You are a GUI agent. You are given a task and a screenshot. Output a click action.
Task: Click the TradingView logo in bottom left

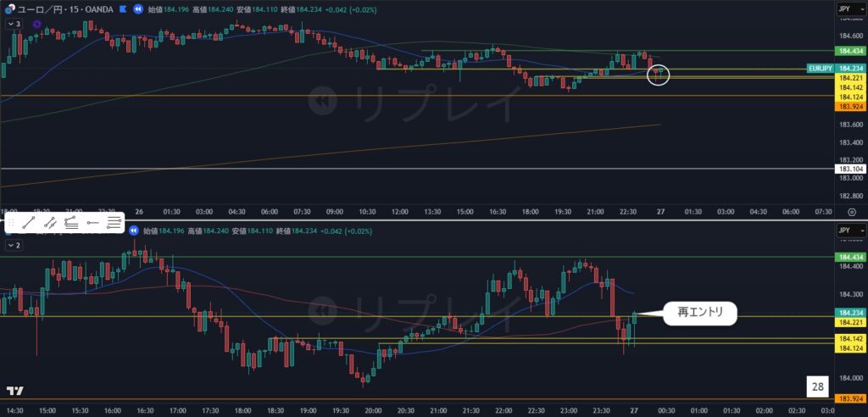(14, 391)
